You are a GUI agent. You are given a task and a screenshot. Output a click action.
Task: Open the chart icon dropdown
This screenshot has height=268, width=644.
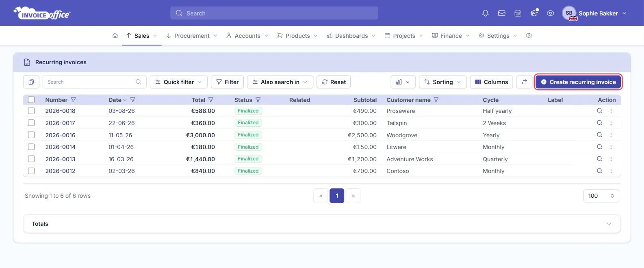(x=403, y=82)
